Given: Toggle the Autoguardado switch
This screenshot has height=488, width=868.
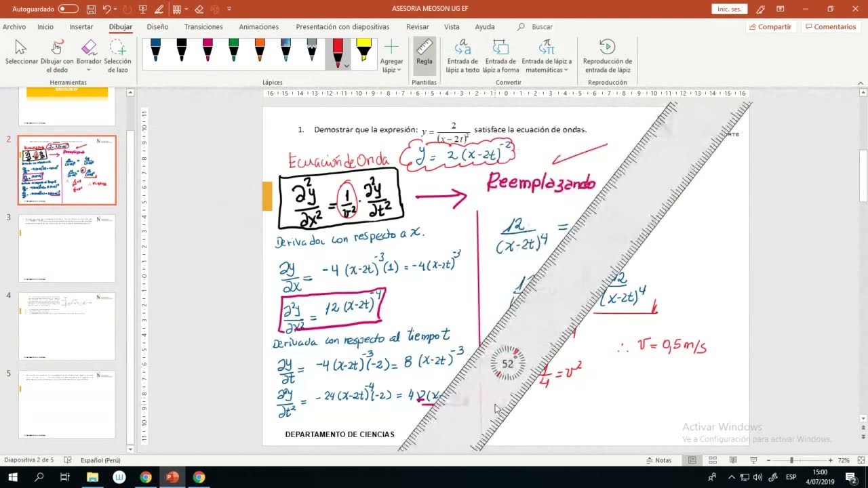Looking at the screenshot, I should click(x=68, y=9).
